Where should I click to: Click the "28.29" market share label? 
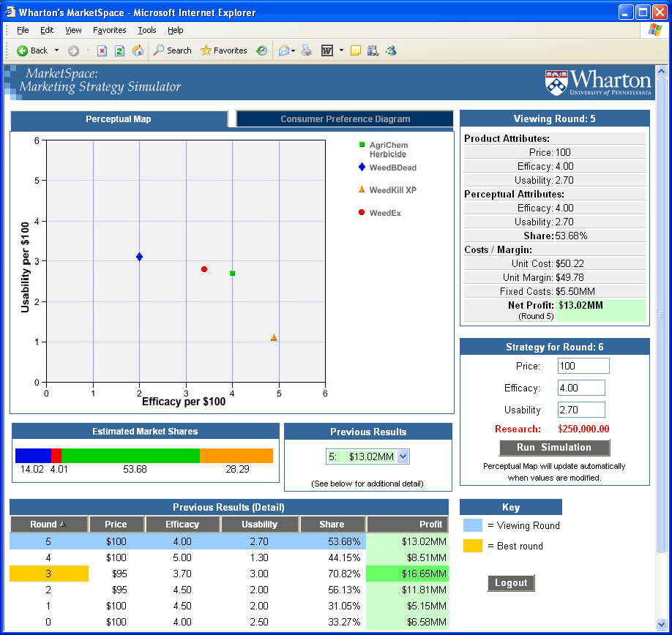237,469
